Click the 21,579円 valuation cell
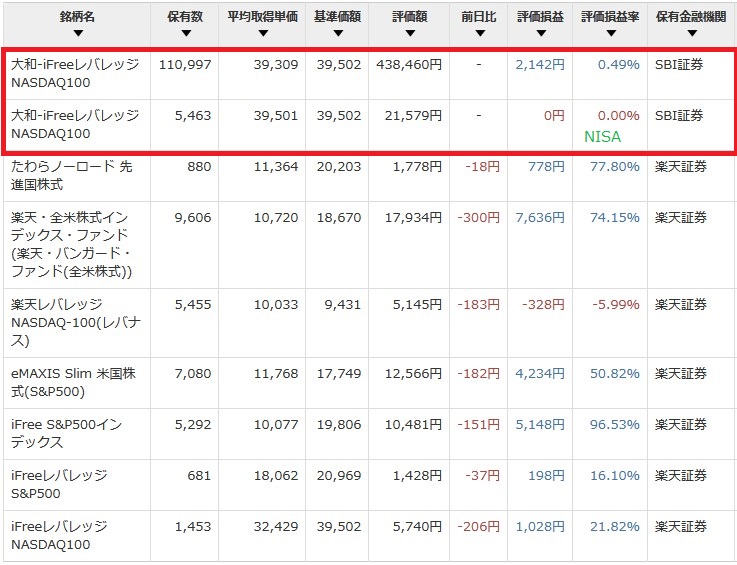The width and height of the screenshot is (737, 565). [413, 116]
